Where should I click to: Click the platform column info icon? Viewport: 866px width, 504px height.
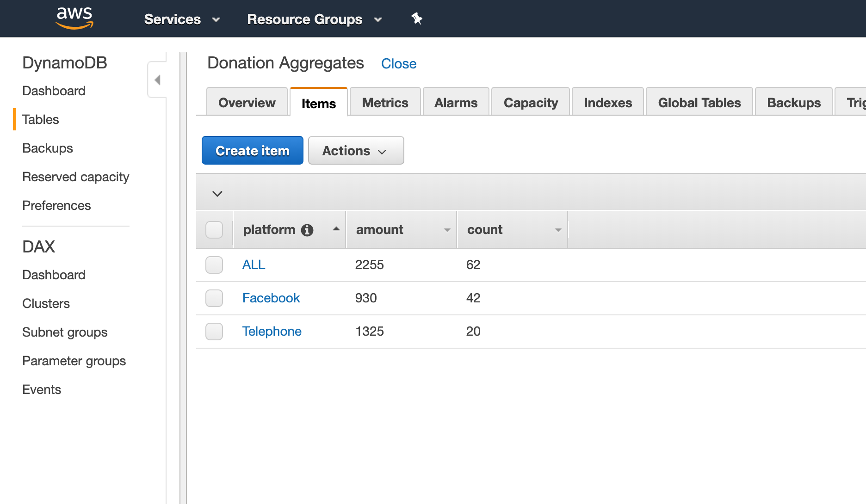[307, 230]
